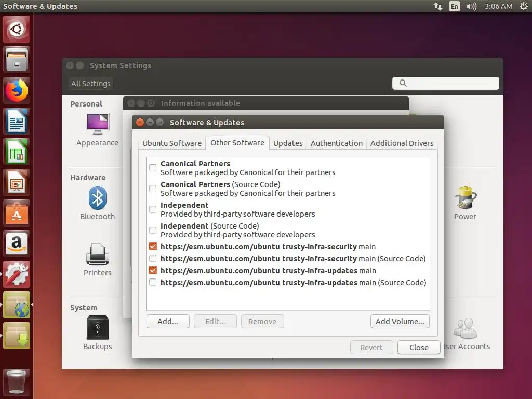The height and width of the screenshot is (399, 532).
Task: Launch Firefox from the launcher
Action: click(x=16, y=90)
